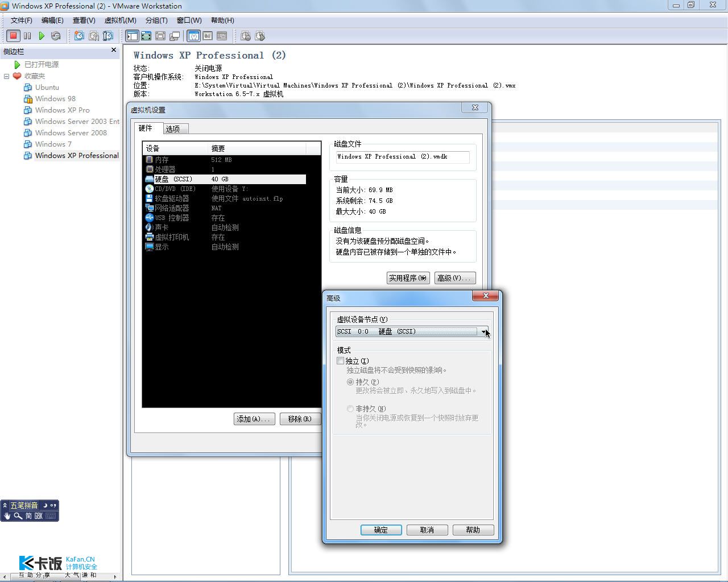Click the Take Snapshot toolbar icon
The width and height of the screenshot is (728, 582).
click(x=79, y=36)
